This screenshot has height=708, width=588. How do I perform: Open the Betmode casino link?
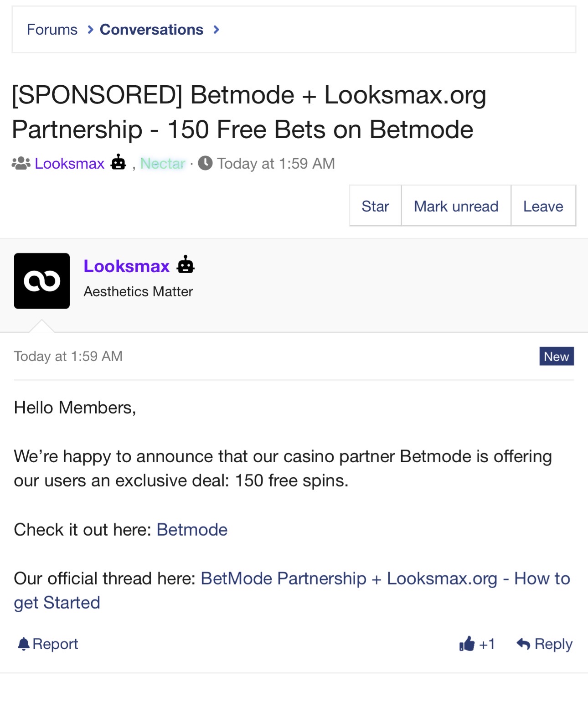coord(192,530)
